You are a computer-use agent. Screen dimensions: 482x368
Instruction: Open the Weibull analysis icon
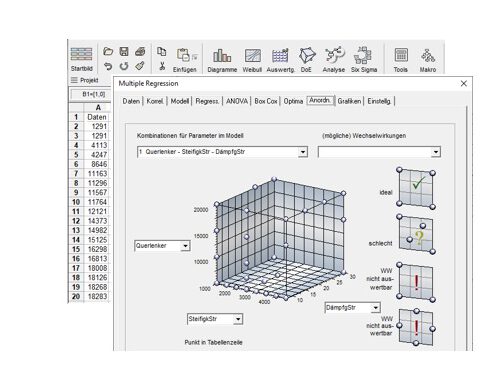pyautogui.click(x=252, y=56)
